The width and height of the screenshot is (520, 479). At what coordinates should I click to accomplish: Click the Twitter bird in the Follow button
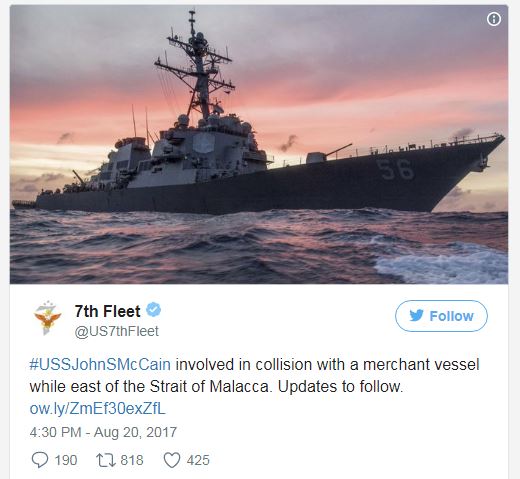(x=416, y=316)
